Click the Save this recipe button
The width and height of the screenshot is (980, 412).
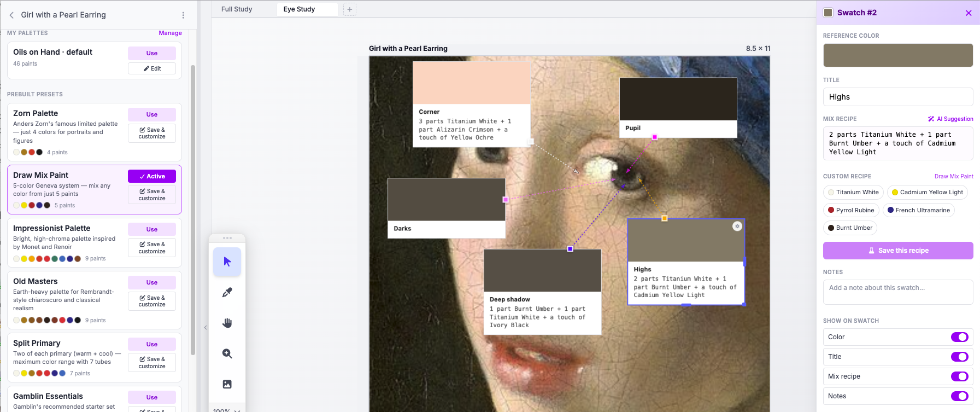tap(898, 251)
